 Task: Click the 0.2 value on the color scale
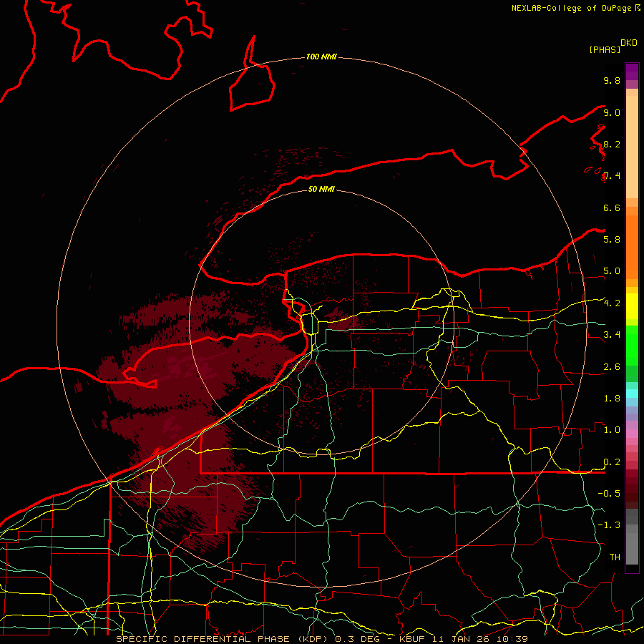tap(612, 462)
